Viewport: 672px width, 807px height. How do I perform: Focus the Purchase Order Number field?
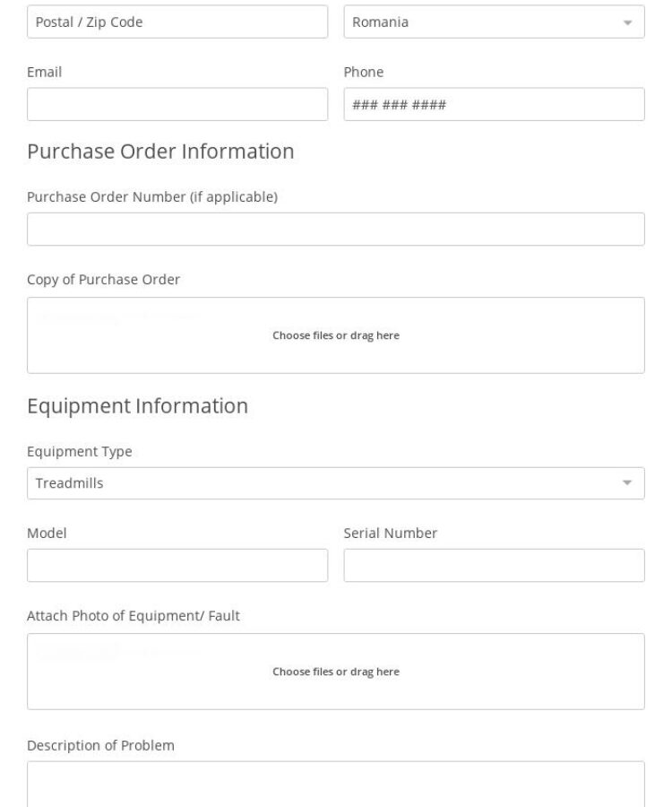[x=336, y=229]
